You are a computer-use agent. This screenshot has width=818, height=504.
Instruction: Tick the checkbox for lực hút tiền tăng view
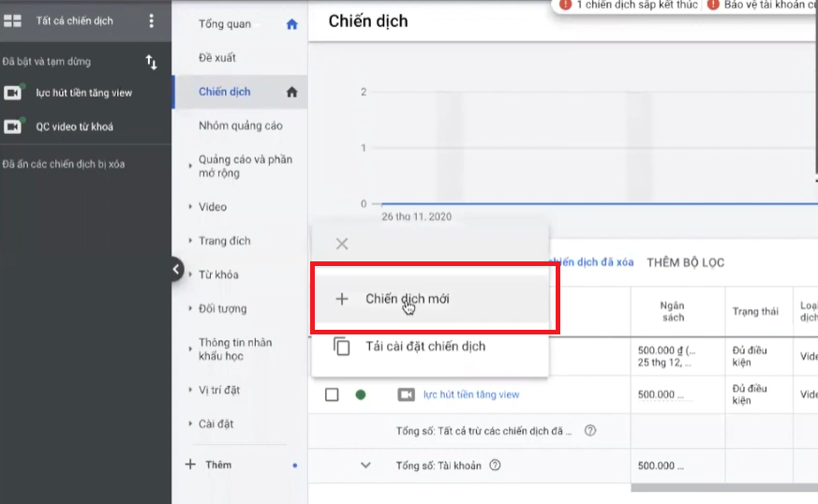[x=332, y=394]
